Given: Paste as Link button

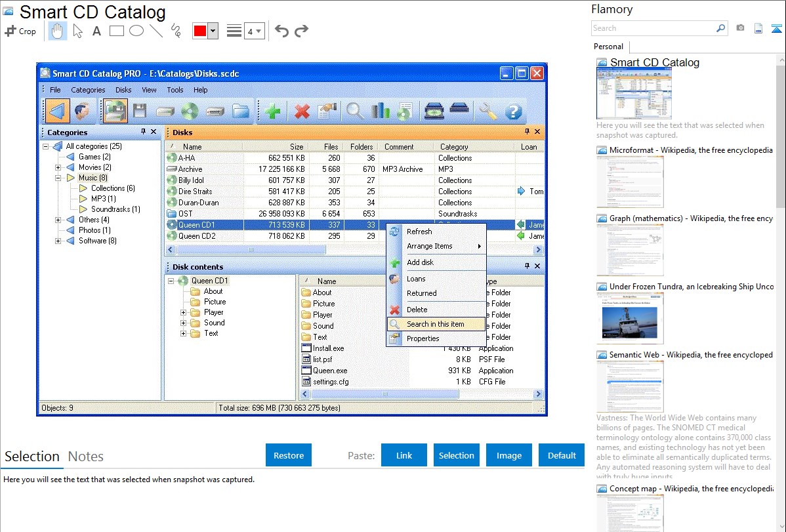Looking at the screenshot, I should pyautogui.click(x=404, y=455).
